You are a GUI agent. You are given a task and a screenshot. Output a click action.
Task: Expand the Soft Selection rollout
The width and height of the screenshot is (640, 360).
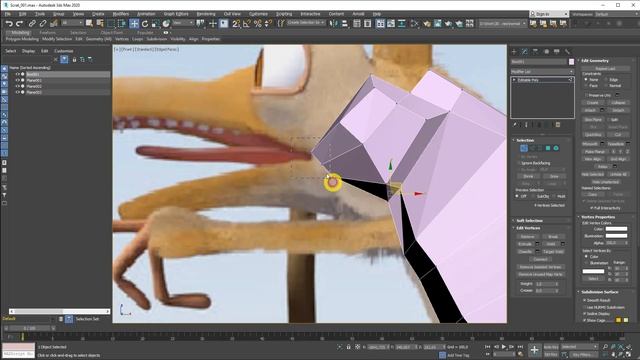pos(529,220)
